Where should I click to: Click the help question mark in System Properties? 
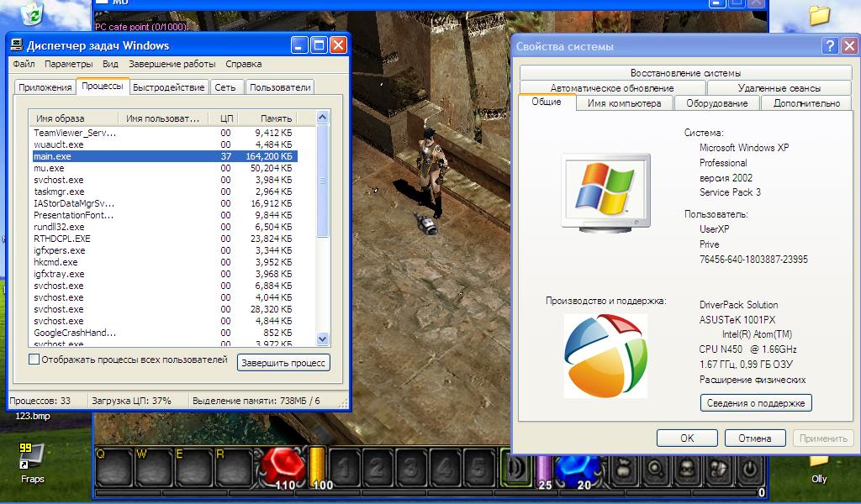(x=830, y=46)
